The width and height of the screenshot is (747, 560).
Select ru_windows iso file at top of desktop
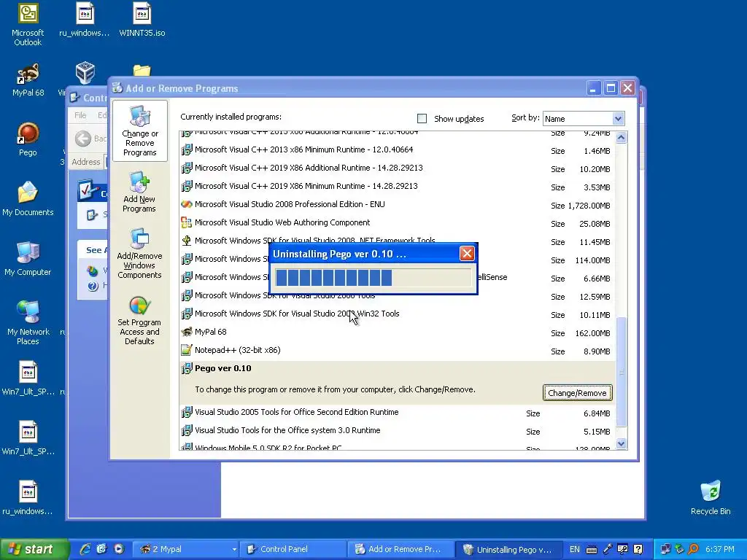click(x=85, y=20)
